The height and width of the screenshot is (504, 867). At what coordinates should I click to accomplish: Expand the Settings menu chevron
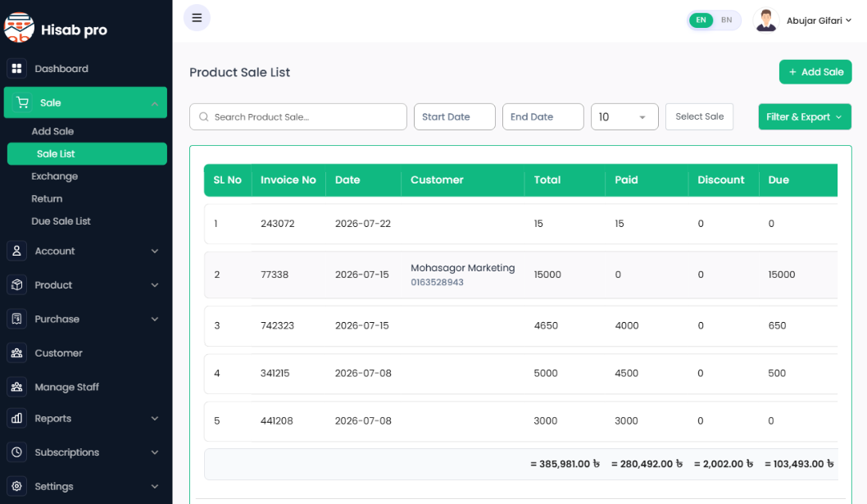(155, 486)
